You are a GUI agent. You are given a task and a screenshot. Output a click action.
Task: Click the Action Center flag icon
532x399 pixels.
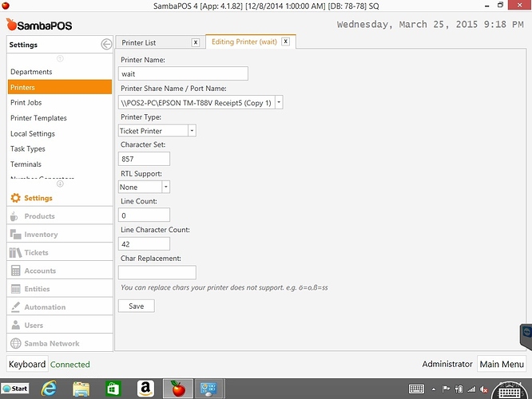point(446,389)
